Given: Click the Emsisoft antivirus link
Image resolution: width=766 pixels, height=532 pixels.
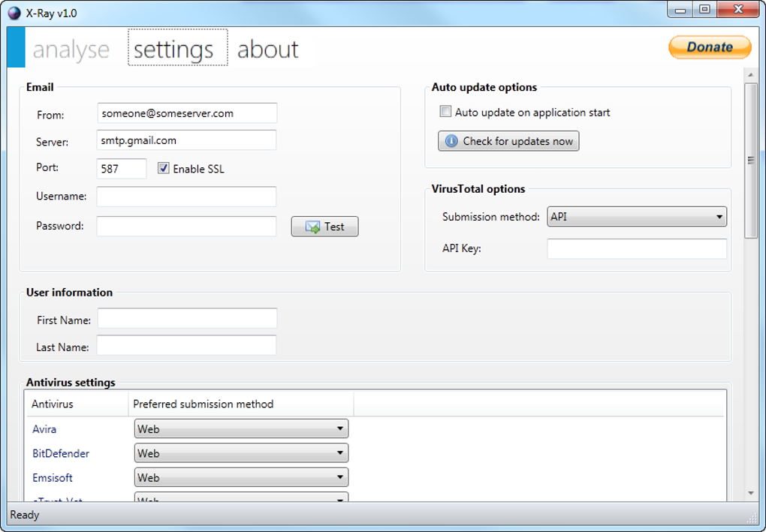Looking at the screenshot, I should click(53, 477).
